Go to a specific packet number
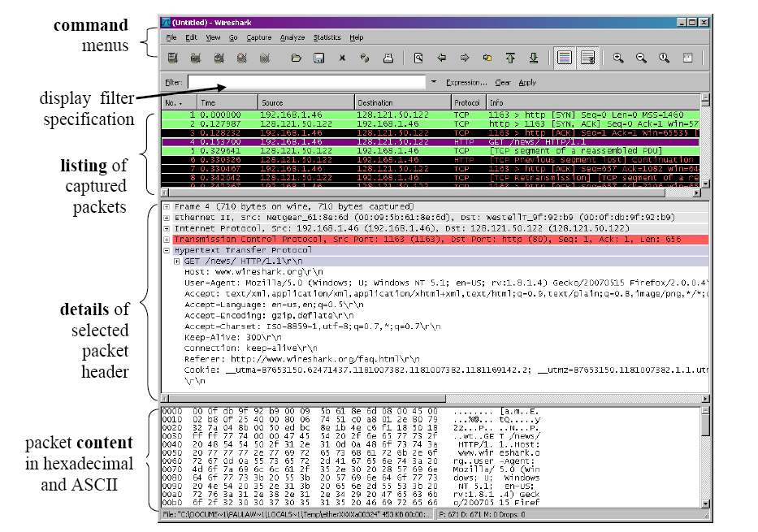The height and width of the screenshot is (532, 758). [487, 58]
